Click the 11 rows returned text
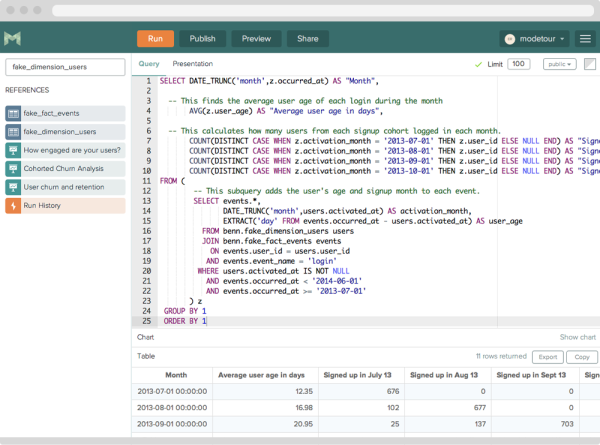The width and height of the screenshot is (600, 445). click(x=501, y=356)
